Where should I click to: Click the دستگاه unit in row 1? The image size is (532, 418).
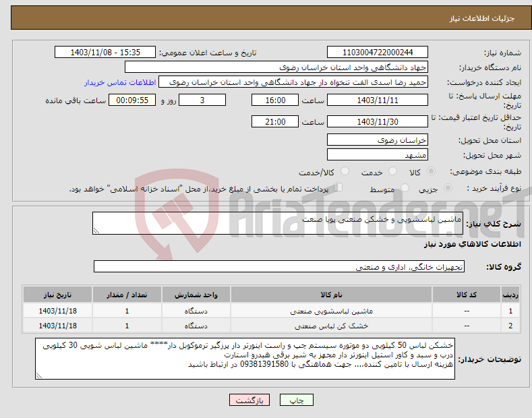pyautogui.click(x=196, y=311)
